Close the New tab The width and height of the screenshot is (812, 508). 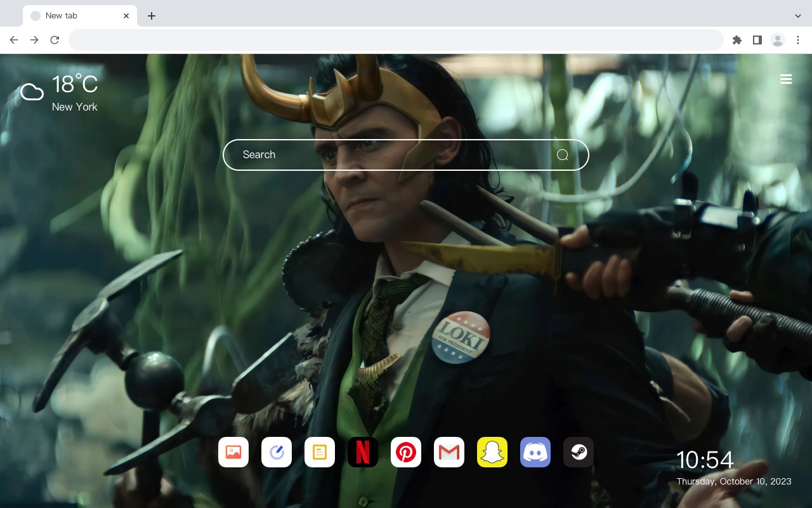click(x=126, y=16)
